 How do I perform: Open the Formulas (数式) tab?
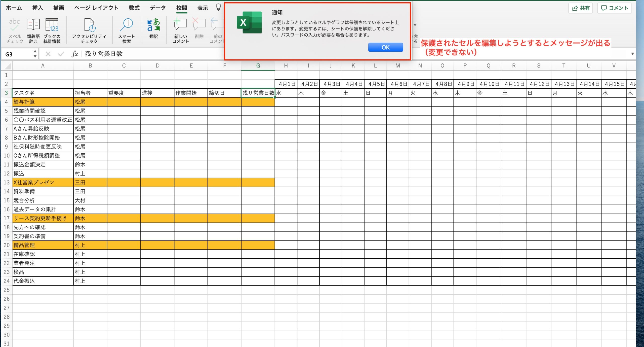(134, 8)
